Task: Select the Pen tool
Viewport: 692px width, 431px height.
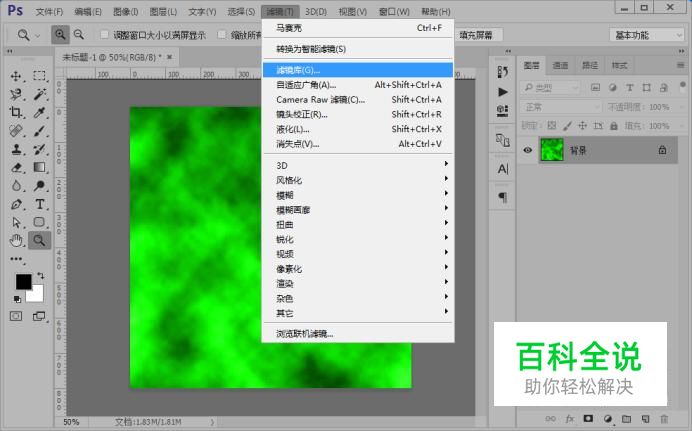Action: coord(16,204)
